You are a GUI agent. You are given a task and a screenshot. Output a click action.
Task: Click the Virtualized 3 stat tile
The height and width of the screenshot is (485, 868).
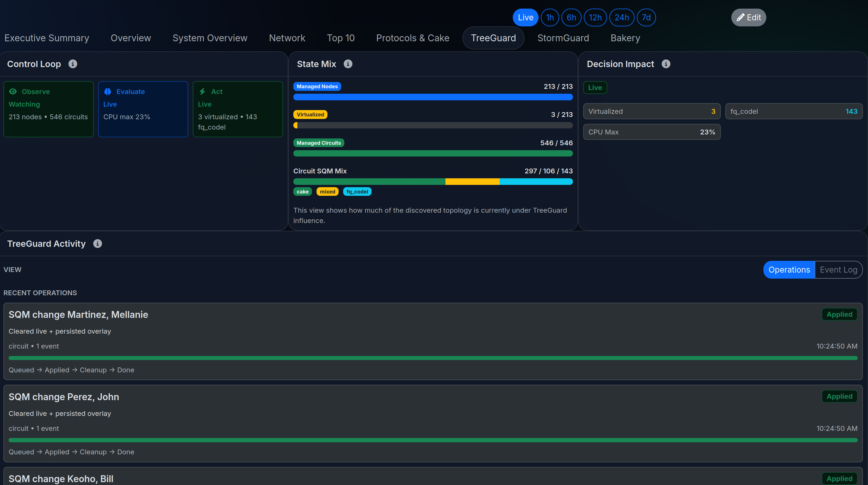(x=652, y=111)
